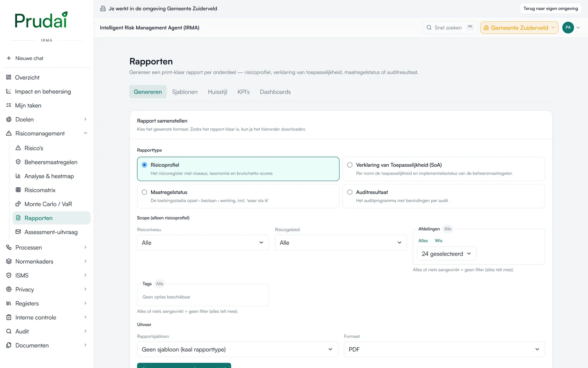This screenshot has height=368, width=588.
Task: Open the Risiconiveau dropdown
Action: (x=203, y=242)
